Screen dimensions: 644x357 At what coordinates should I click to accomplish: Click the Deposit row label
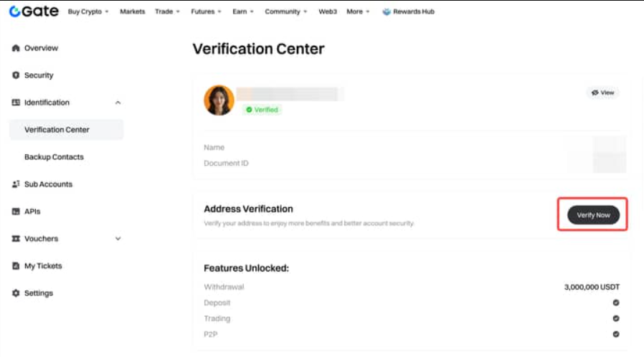coord(217,303)
